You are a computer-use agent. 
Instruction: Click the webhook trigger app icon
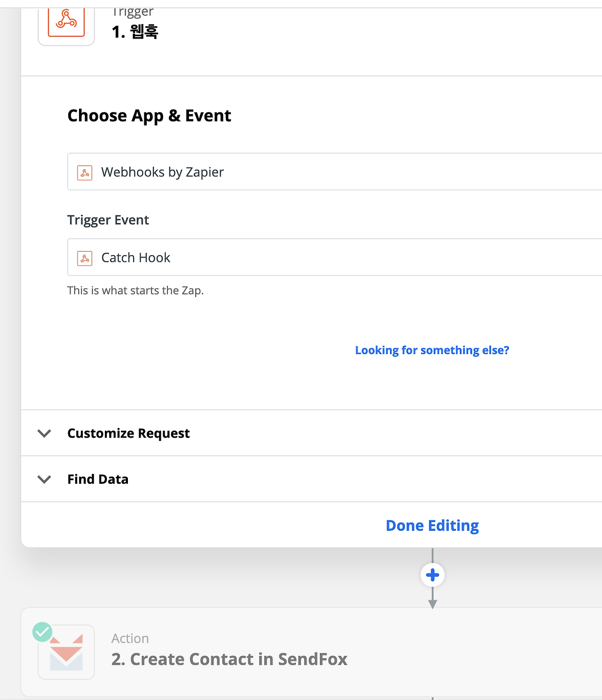click(x=66, y=22)
